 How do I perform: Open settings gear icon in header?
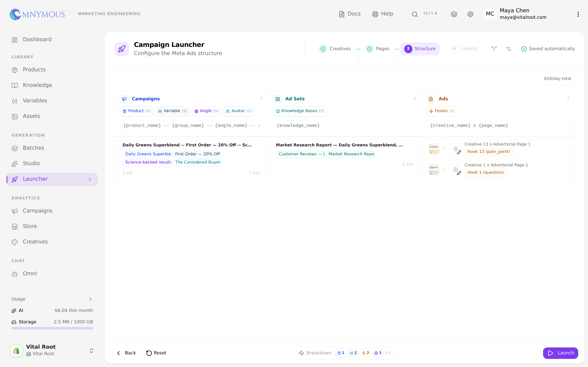470,14
